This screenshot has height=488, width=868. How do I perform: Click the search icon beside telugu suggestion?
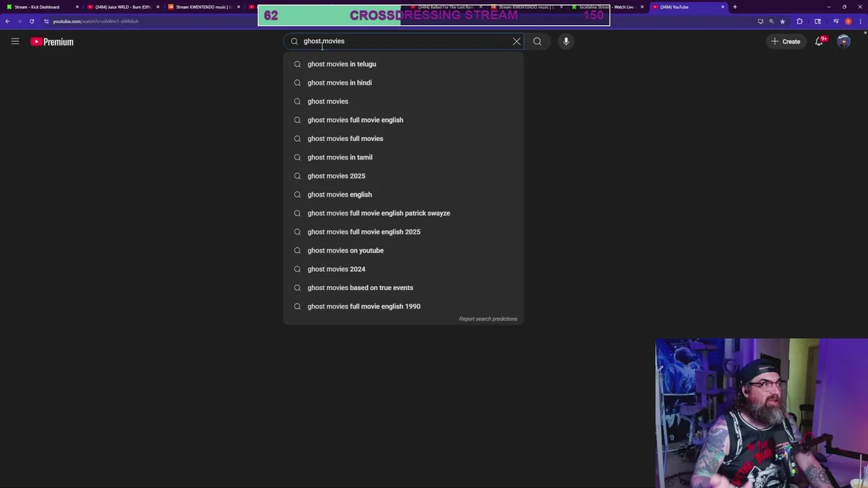tap(297, 64)
